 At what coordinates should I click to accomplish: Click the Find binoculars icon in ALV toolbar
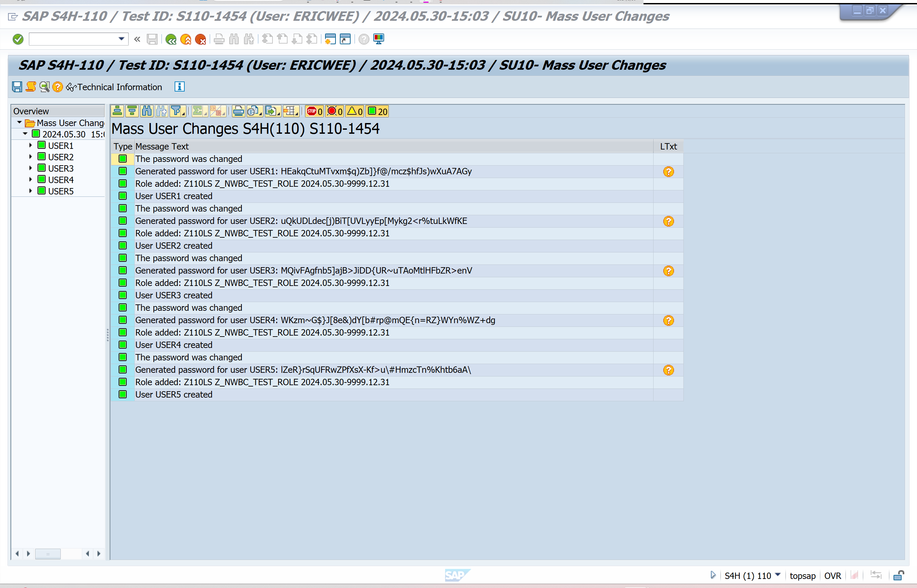[146, 112]
